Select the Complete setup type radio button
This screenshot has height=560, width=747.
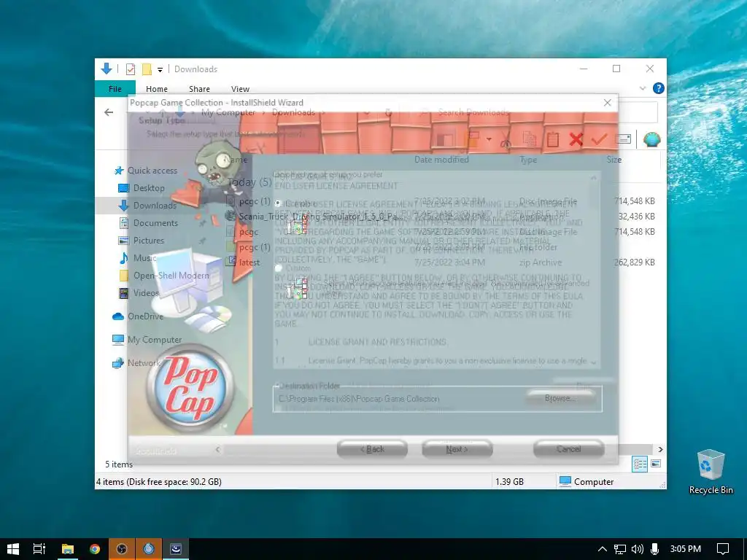pos(278,203)
